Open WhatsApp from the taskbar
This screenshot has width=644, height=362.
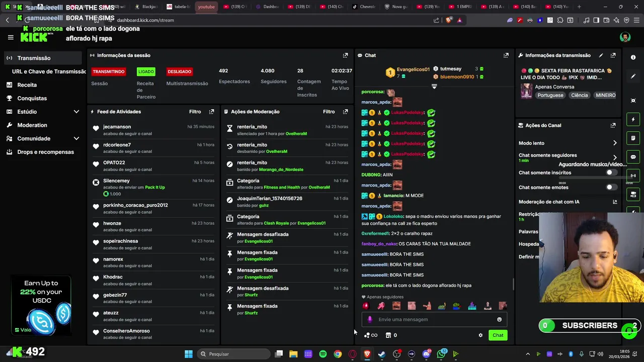tap(441, 354)
